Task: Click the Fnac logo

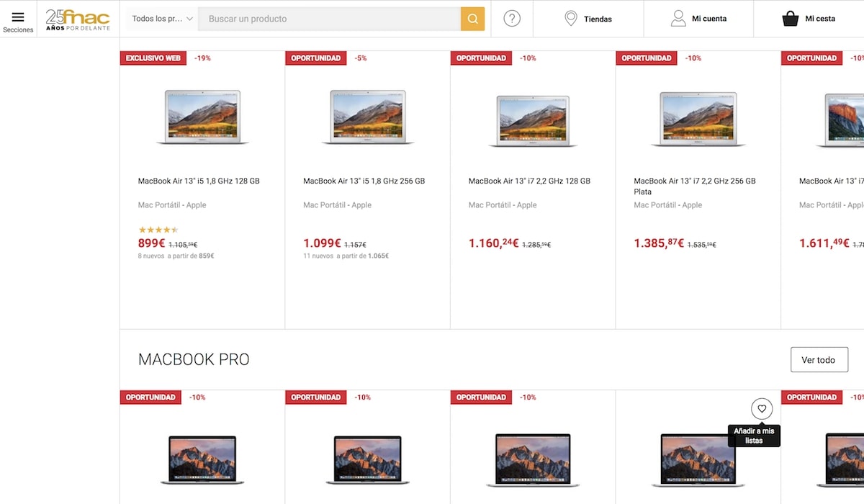Action: tap(78, 19)
